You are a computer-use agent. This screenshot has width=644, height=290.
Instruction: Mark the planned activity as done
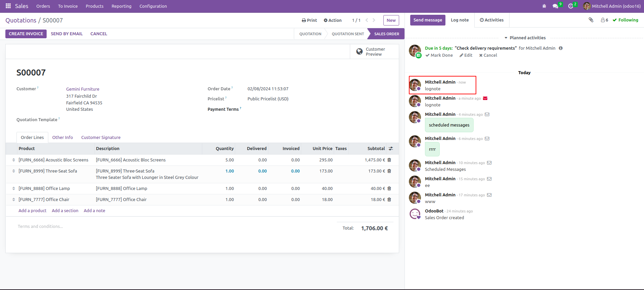439,55
